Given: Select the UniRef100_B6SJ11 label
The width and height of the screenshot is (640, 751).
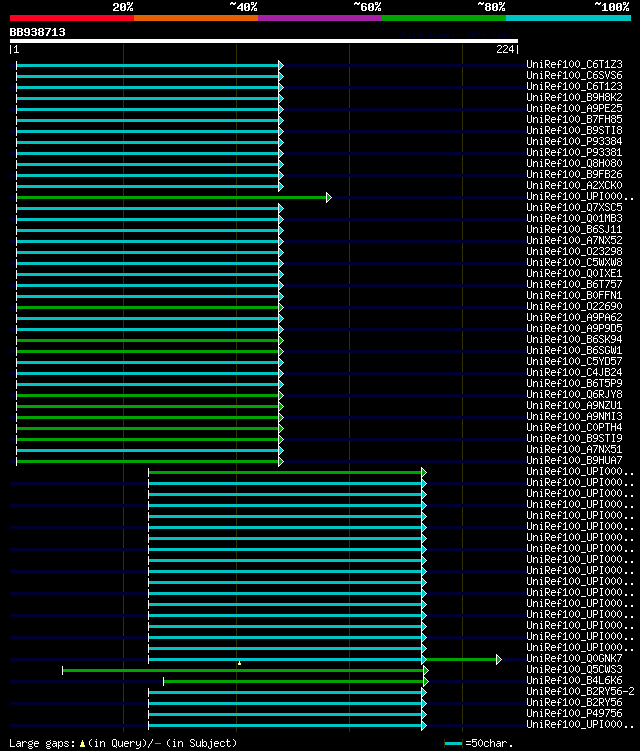Looking at the screenshot, I should point(574,229).
